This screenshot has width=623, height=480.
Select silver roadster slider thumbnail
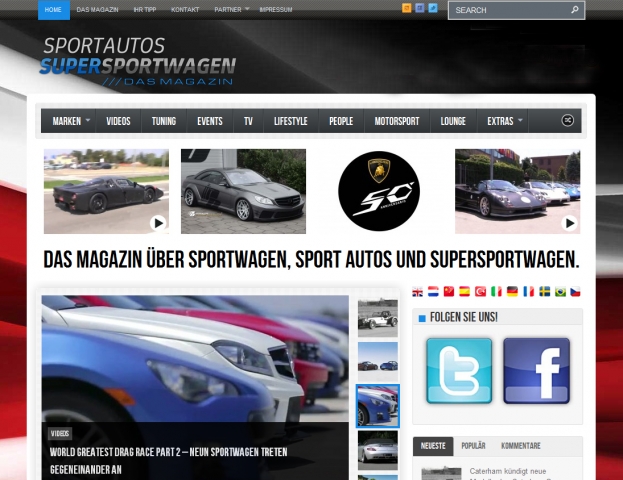(377, 451)
